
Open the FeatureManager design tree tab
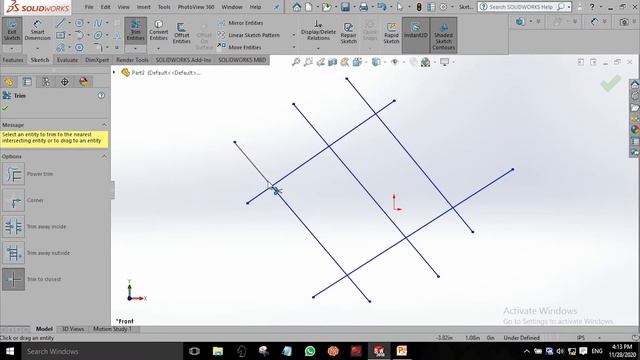[x=9, y=82]
